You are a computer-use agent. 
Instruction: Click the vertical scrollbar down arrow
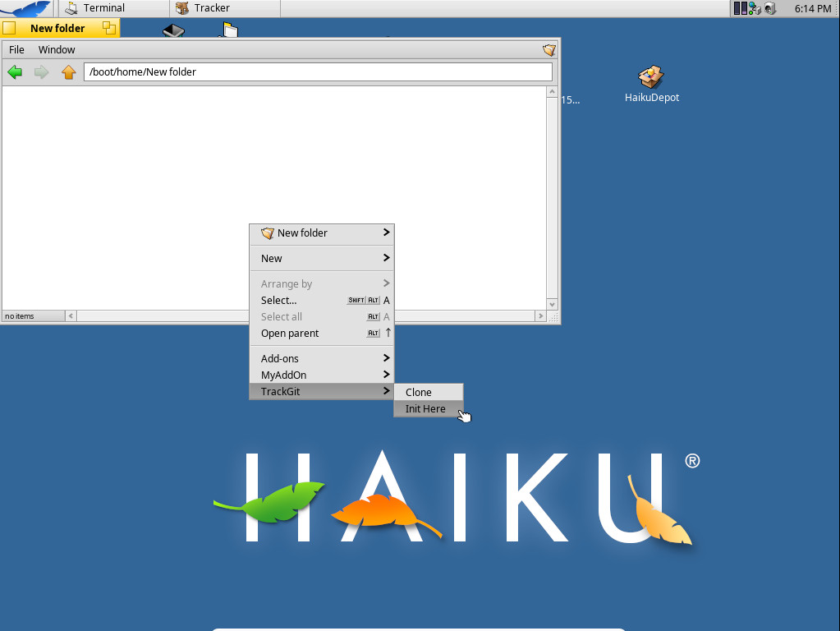tap(553, 305)
